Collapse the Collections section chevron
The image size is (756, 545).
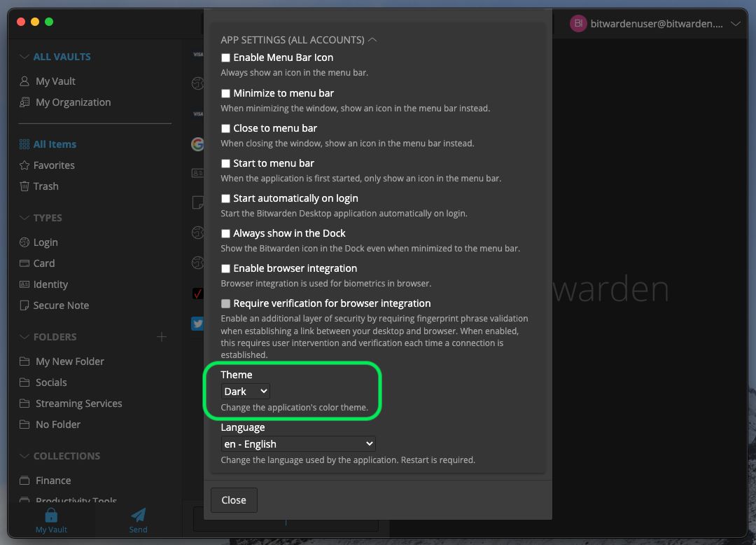pos(24,456)
